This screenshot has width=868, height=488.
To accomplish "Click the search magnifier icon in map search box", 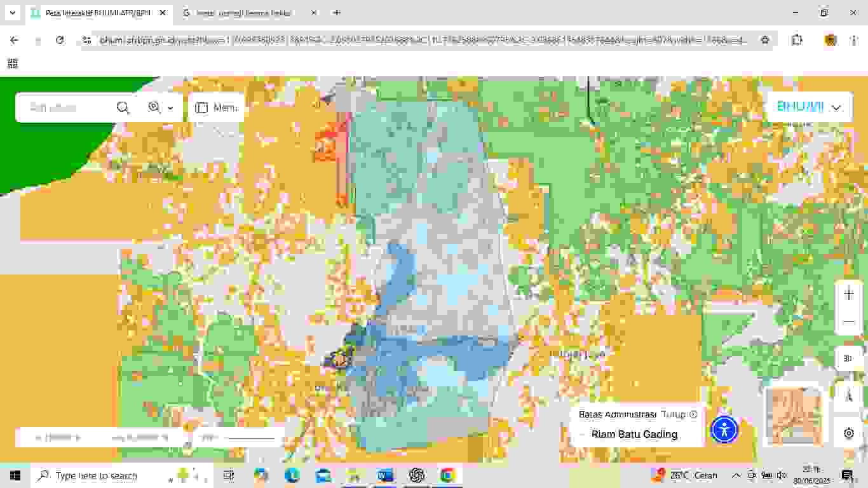I will (x=123, y=107).
